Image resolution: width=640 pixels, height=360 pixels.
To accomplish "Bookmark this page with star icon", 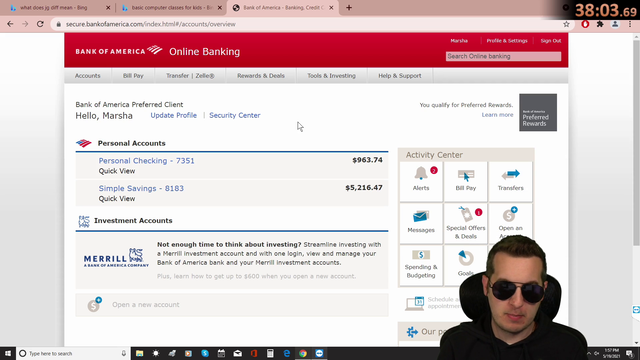I will (x=566, y=24).
